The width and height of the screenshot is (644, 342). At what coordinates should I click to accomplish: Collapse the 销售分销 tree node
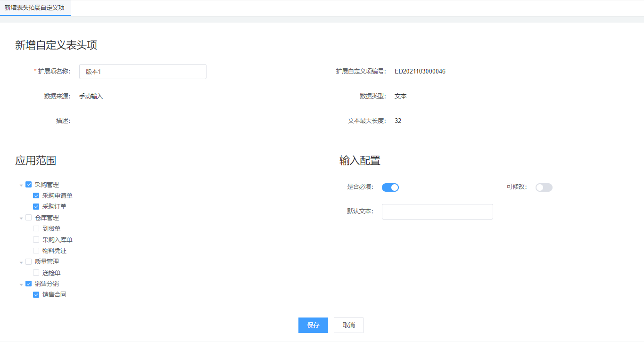(21, 284)
